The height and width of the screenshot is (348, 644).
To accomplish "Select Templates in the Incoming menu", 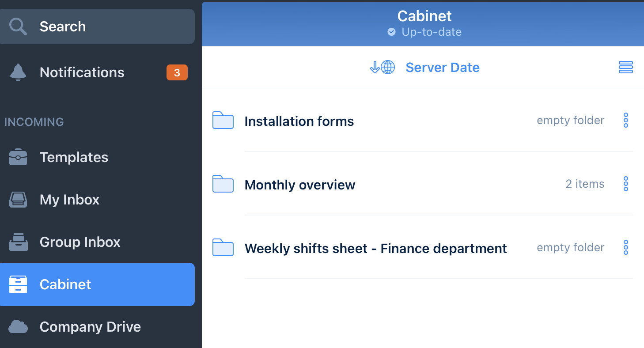I will click(x=74, y=157).
